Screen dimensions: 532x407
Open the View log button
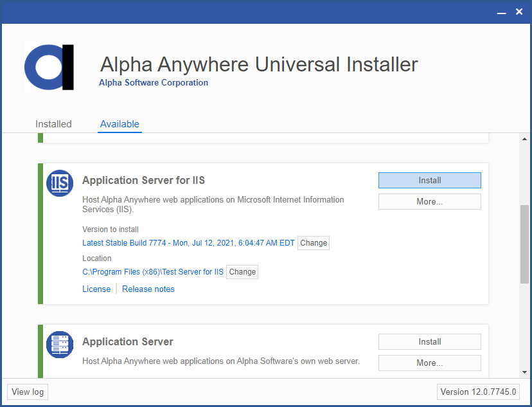(28, 392)
